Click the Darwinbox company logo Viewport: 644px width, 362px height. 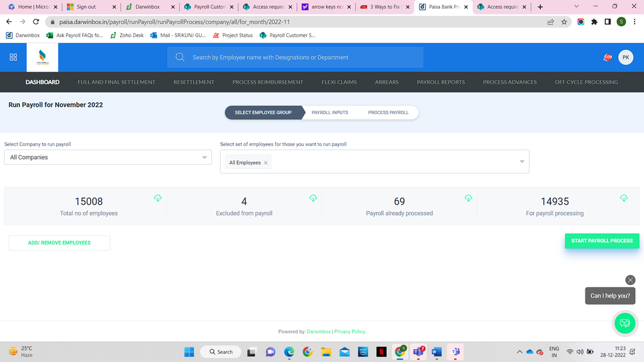[x=42, y=57]
